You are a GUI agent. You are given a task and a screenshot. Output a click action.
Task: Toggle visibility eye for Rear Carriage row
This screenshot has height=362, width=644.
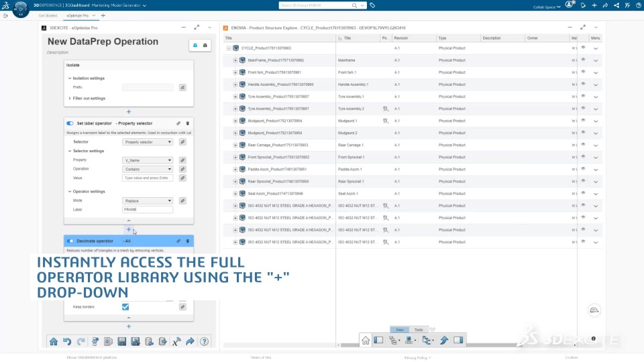click(x=583, y=145)
